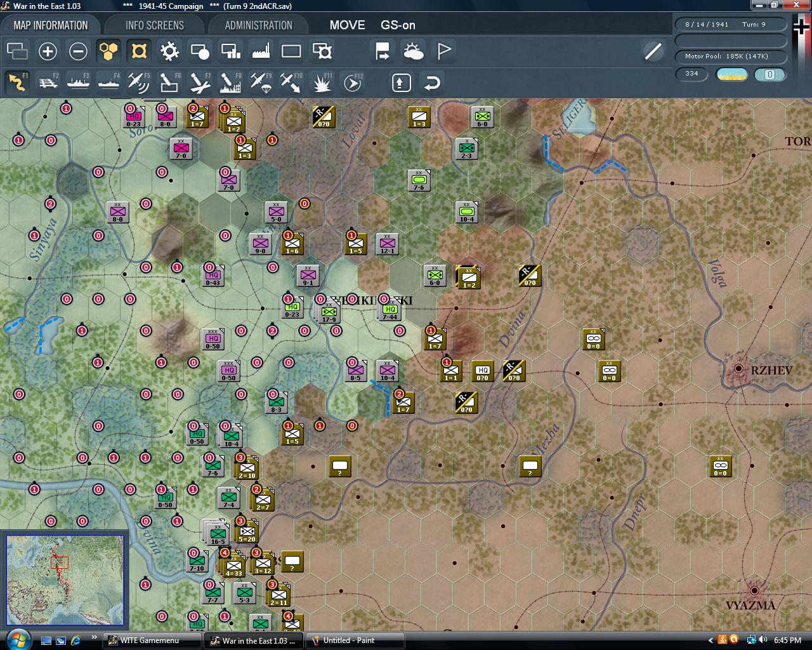This screenshot has height=650, width=812.
Task: Click the diagonal slash icon
Action: pyautogui.click(x=653, y=51)
